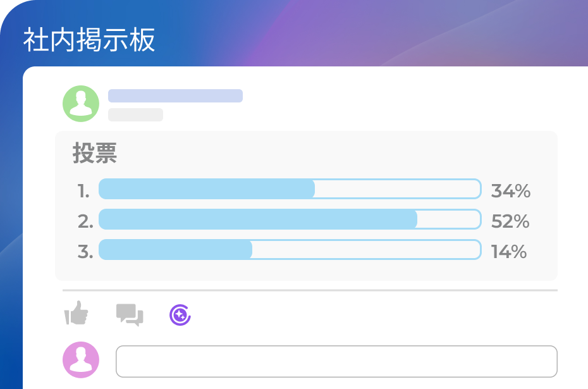The width and height of the screenshot is (588, 389).
Task: Click the thumbs-up like icon
Action: coord(77,313)
